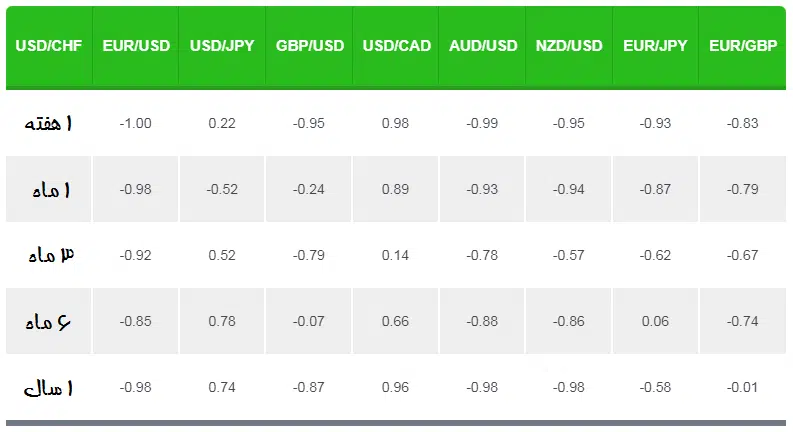Click the -1.00 EUR/USD weekly value
793x432 pixels.
pyautogui.click(x=136, y=123)
